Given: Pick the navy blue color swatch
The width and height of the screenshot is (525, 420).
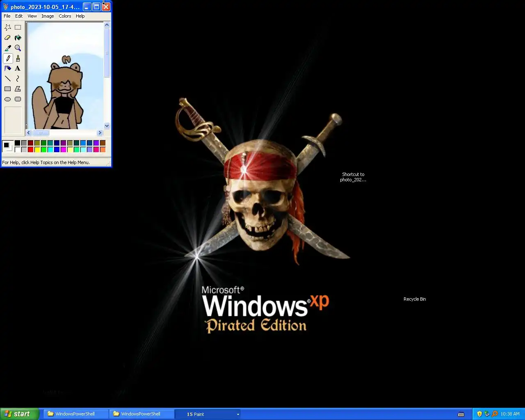Looking at the screenshot, I should pos(57,143).
